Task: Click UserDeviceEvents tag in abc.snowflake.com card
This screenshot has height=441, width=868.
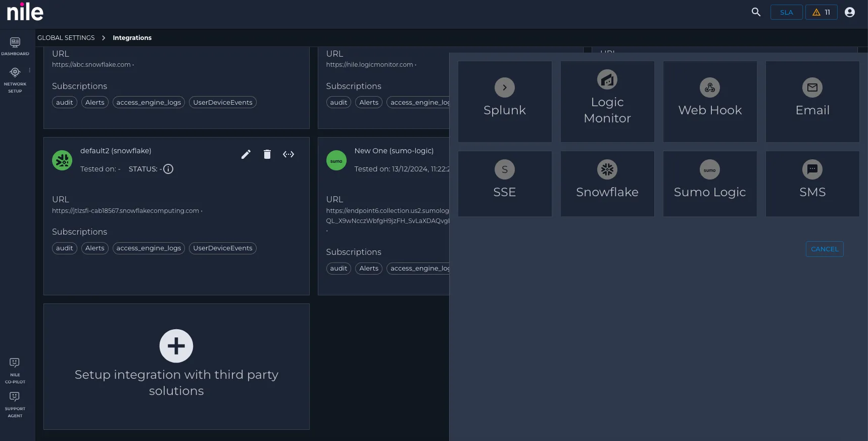Action: 223,103
